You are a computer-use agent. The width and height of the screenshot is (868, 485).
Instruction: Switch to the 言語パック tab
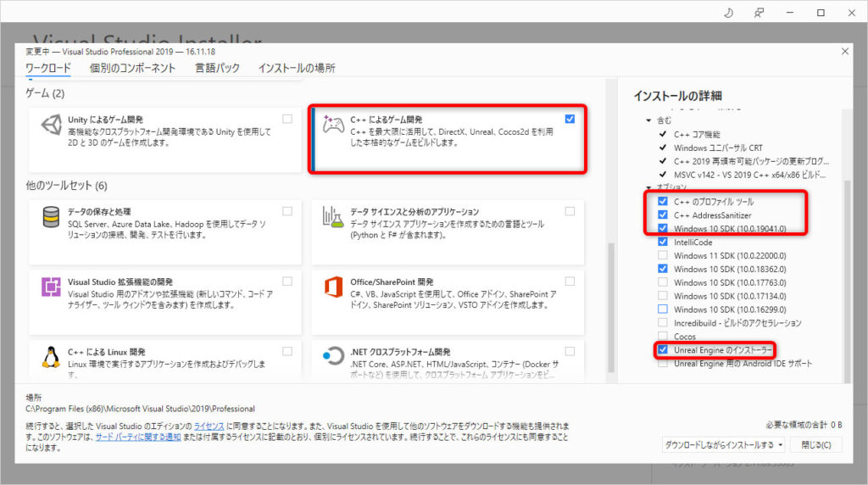tap(217, 68)
